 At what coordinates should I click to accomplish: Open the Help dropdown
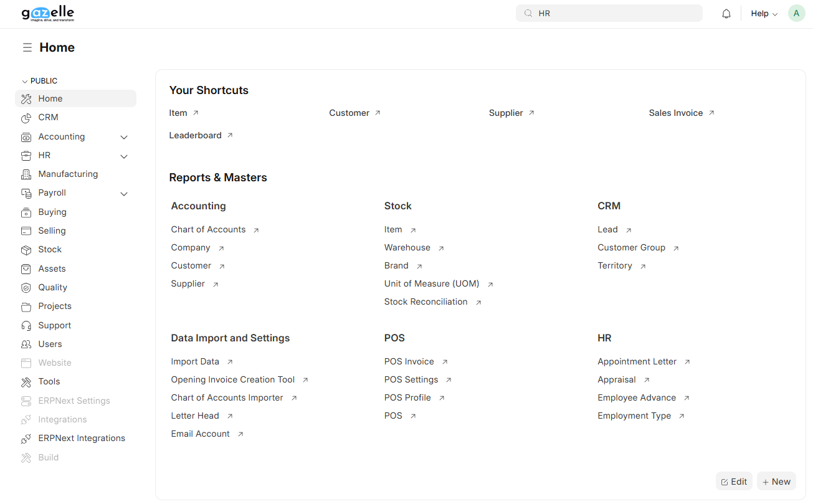[763, 12]
